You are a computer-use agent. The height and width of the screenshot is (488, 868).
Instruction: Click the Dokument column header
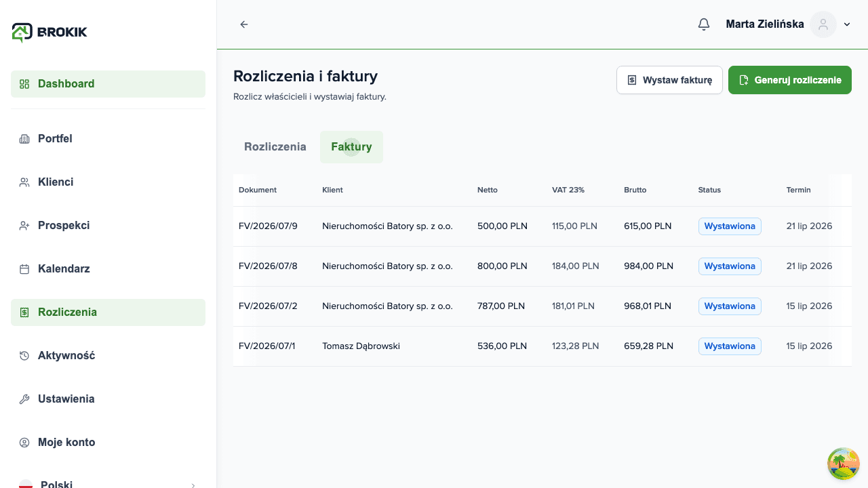click(258, 190)
